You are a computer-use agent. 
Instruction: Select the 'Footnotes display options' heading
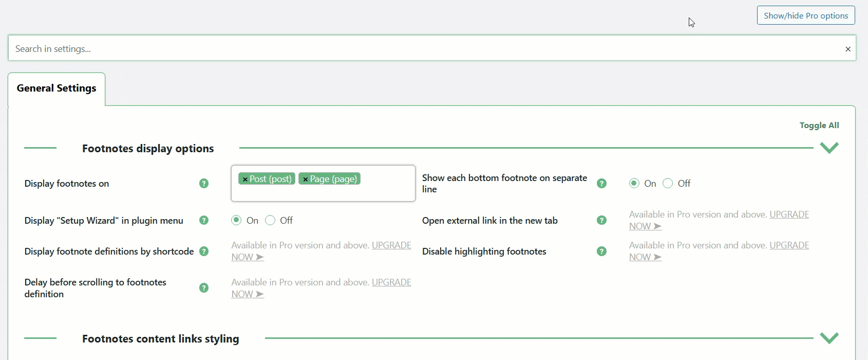pos(148,149)
